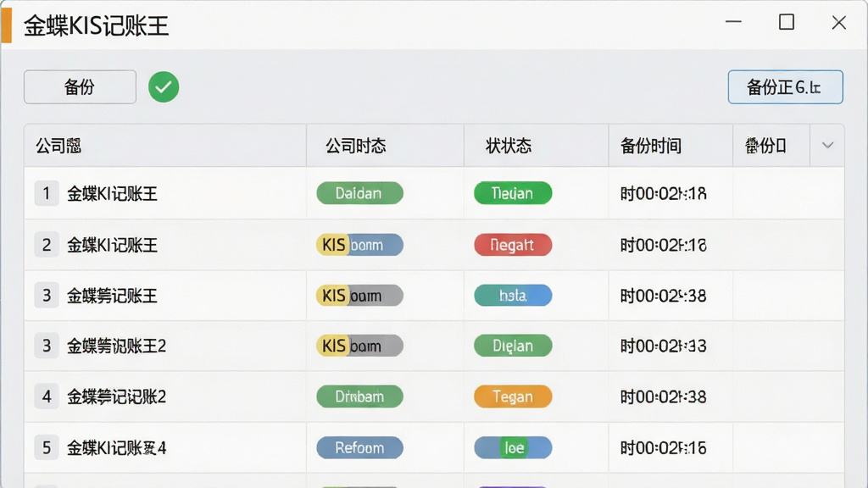Click the KIS tag in row 2
The width and height of the screenshot is (868, 488).
coord(359,245)
